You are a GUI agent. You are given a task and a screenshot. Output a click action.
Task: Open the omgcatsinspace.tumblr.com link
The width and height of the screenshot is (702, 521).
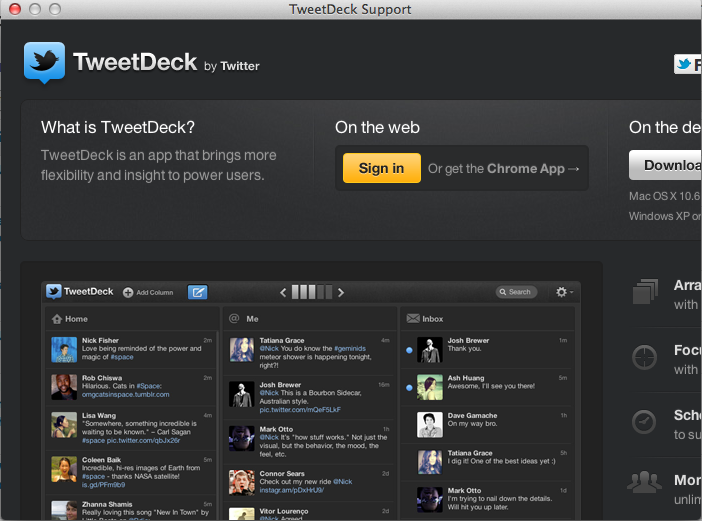(125, 395)
